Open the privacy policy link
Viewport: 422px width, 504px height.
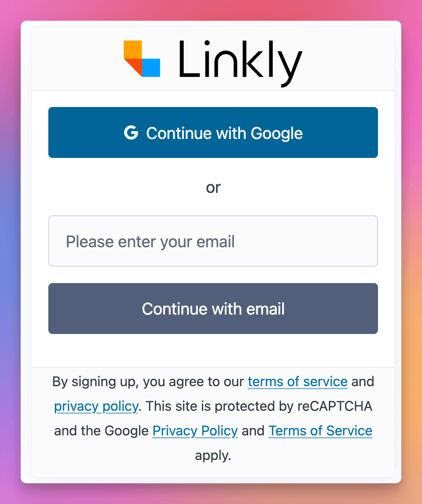(96, 406)
